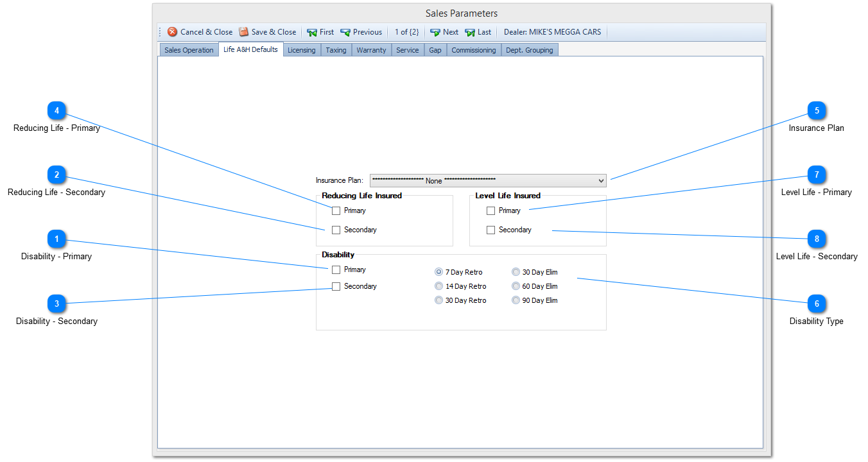Click the Previous record arrow icon
868x462 pixels.
pos(345,32)
